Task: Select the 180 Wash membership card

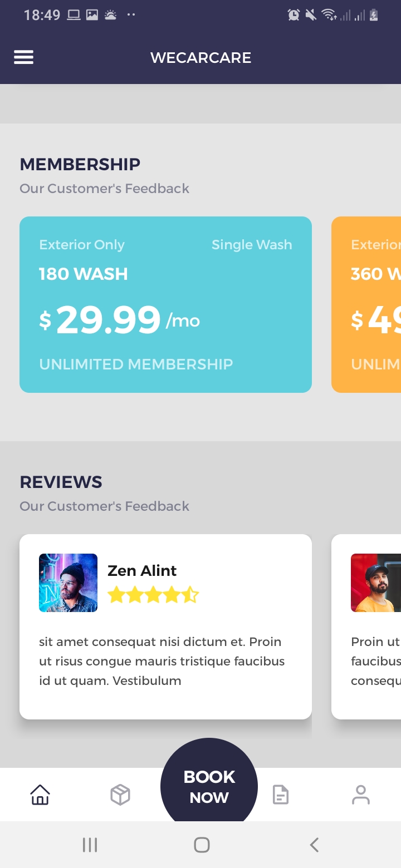Action: point(165,304)
